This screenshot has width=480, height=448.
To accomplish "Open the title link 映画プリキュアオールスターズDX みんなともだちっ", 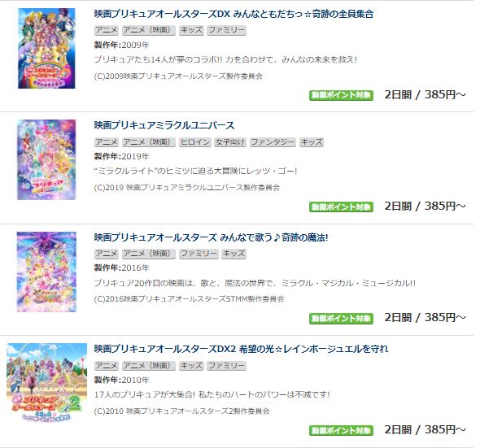I will (233, 14).
